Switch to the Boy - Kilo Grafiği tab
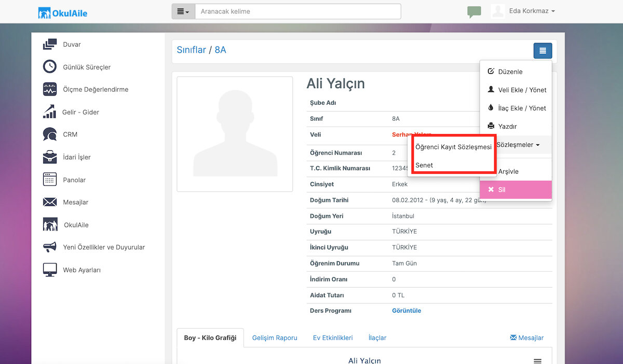 pos(210,338)
